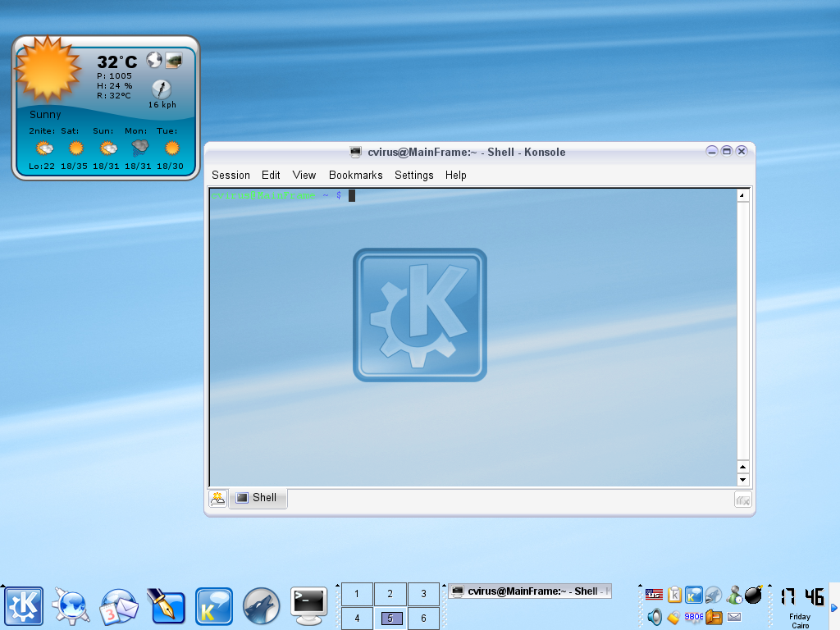
Task: Launch Konqueror from the panel
Action: (x=71, y=605)
